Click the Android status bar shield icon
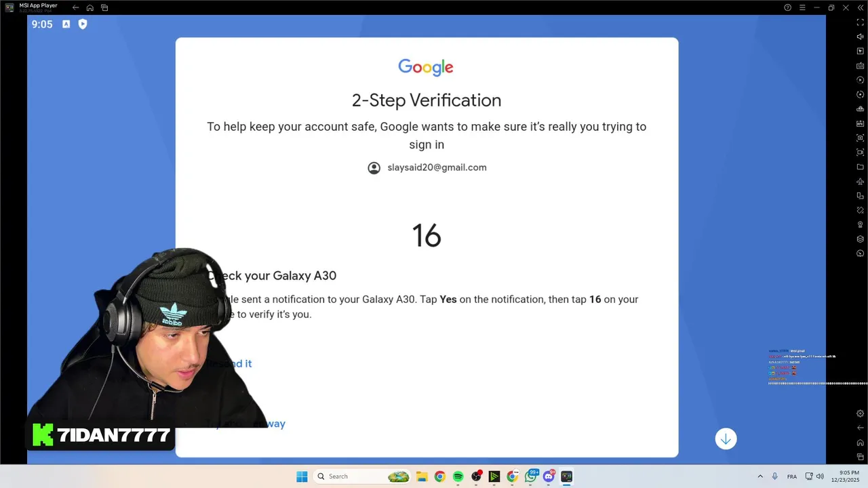The image size is (868, 488). (x=83, y=24)
